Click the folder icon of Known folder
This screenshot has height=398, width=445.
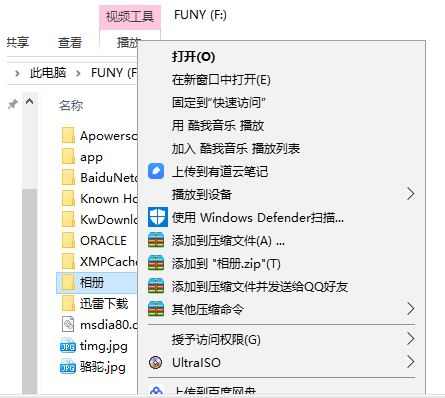[68, 198]
